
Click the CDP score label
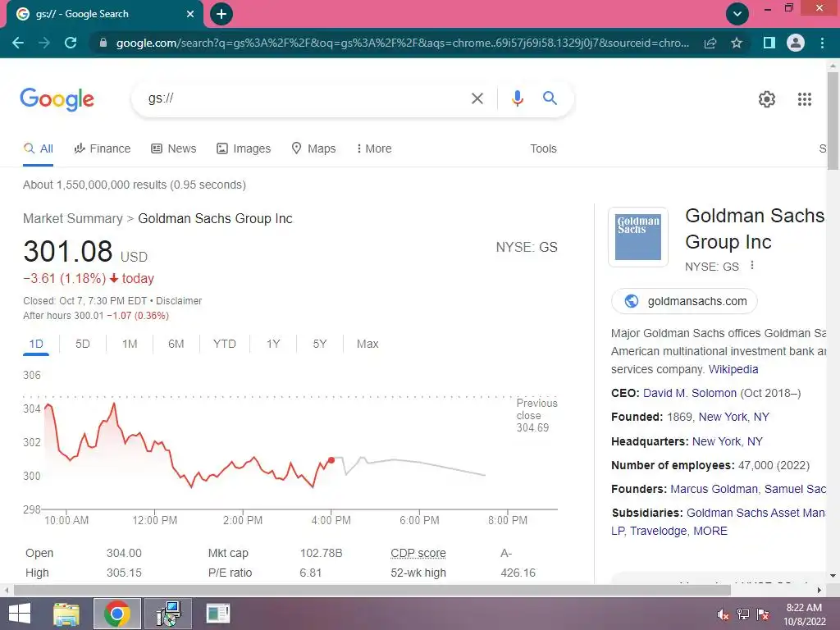(x=418, y=554)
